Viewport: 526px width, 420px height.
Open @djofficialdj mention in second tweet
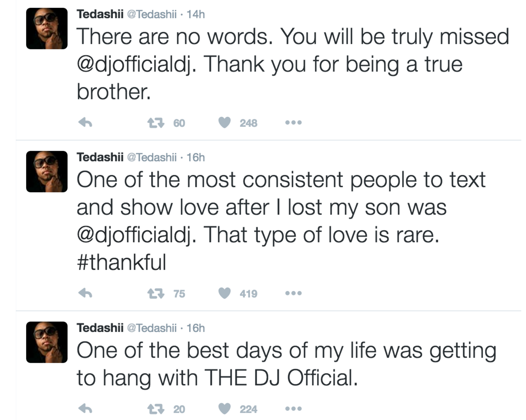point(136,236)
